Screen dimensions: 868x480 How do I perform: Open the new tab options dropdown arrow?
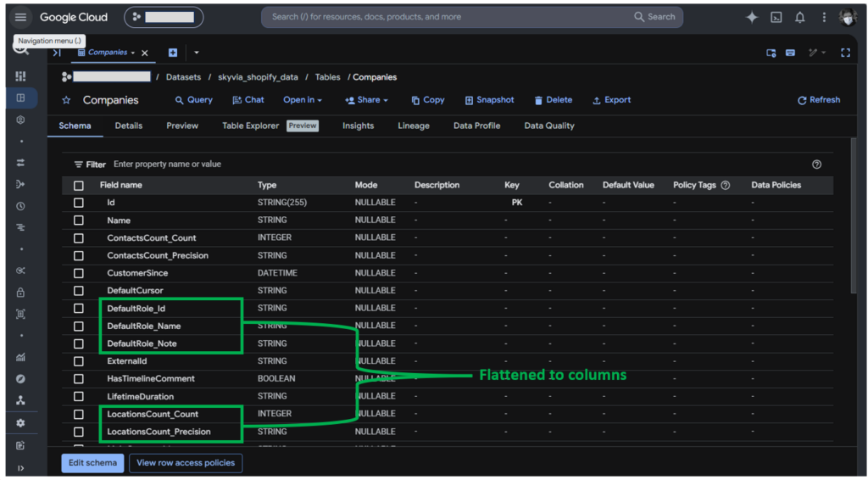(197, 53)
